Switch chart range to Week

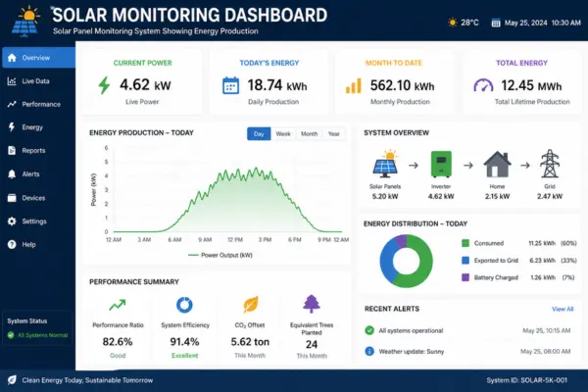283,134
